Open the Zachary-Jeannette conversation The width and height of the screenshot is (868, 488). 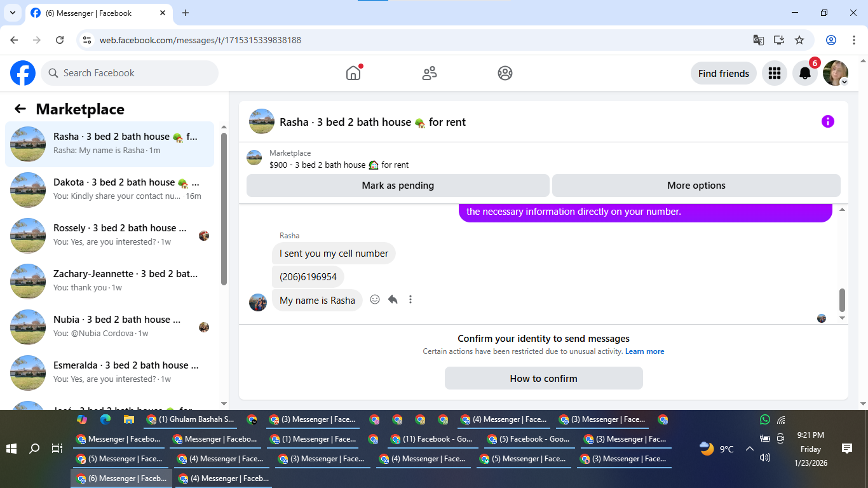click(x=110, y=281)
